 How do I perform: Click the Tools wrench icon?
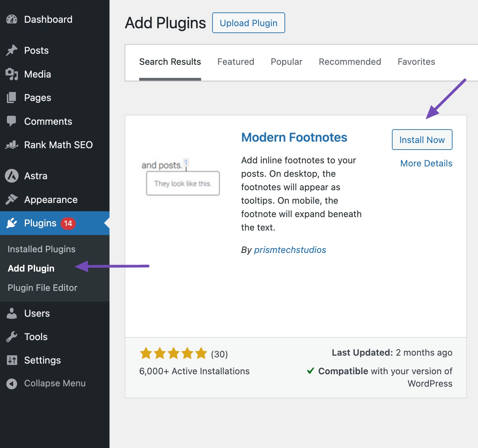pos(12,337)
